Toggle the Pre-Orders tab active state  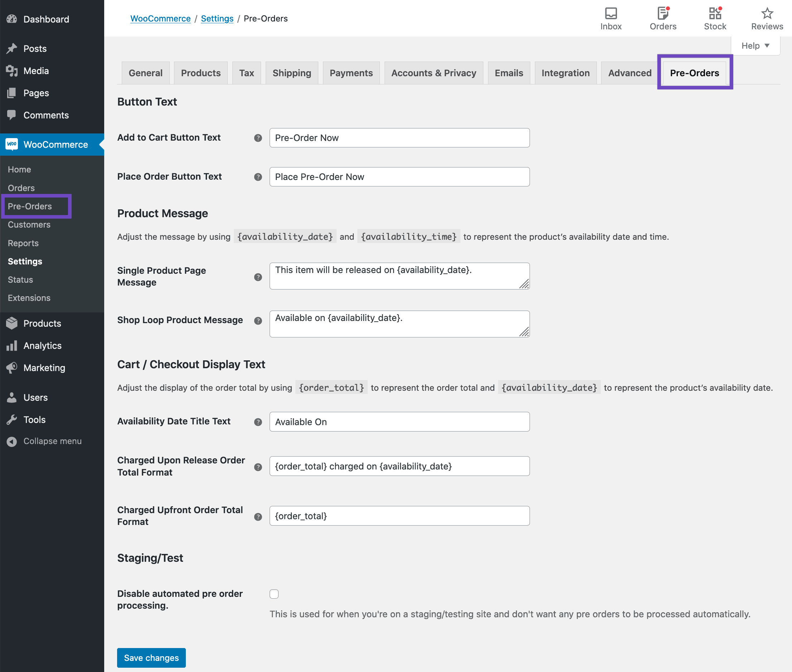(x=694, y=73)
